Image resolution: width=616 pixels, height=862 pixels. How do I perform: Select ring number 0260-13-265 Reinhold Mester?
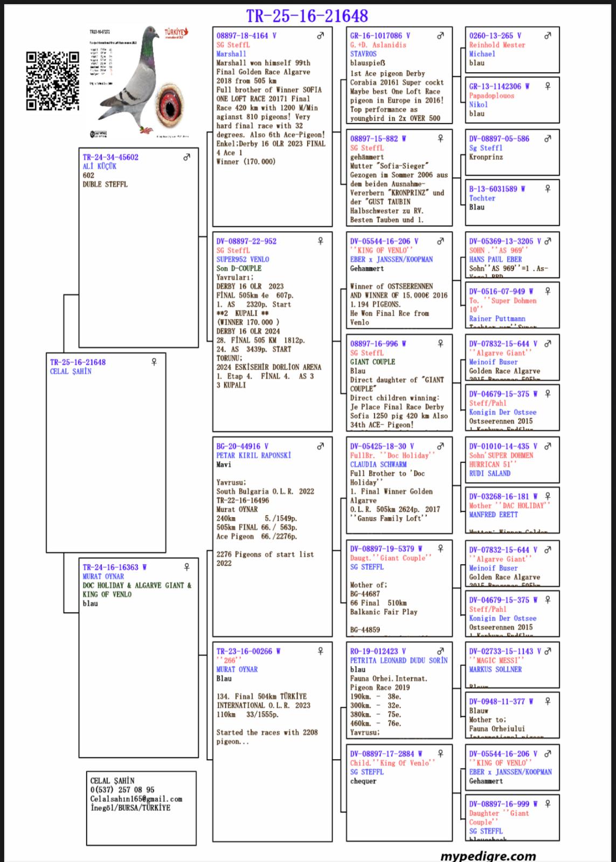491,36
